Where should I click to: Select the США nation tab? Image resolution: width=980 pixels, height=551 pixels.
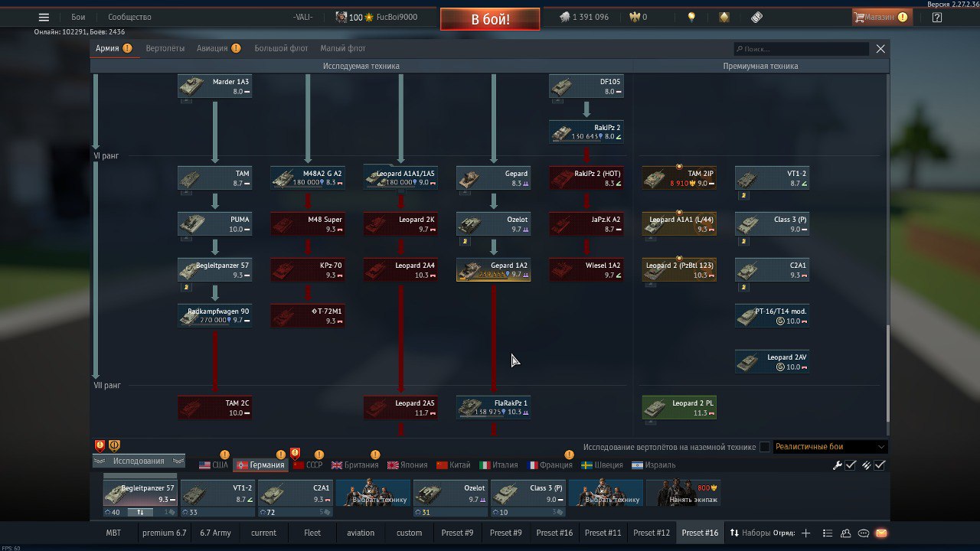point(214,465)
